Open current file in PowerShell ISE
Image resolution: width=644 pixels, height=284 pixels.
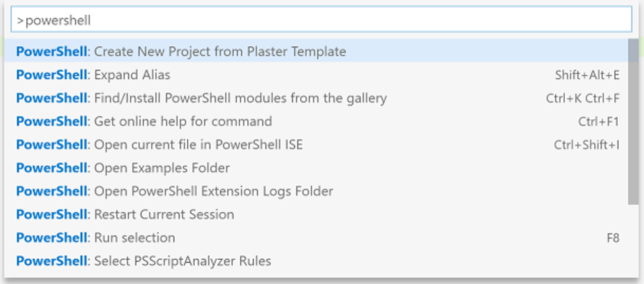(159, 144)
